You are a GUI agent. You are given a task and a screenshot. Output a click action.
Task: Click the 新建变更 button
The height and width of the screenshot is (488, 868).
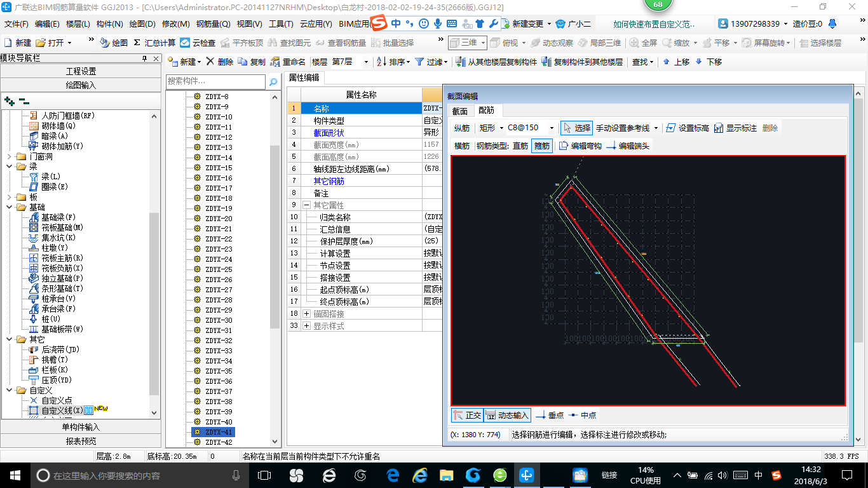tap(526, 24)
